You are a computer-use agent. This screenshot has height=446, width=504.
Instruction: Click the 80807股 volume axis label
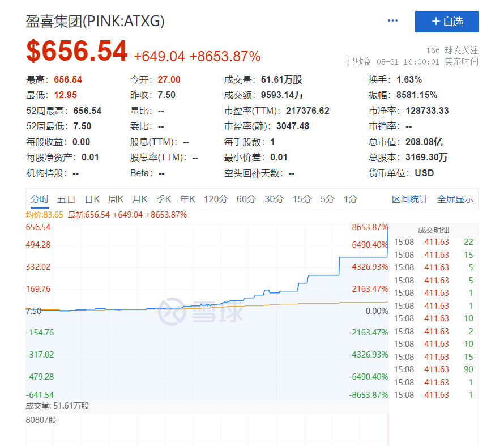[41, 420]
